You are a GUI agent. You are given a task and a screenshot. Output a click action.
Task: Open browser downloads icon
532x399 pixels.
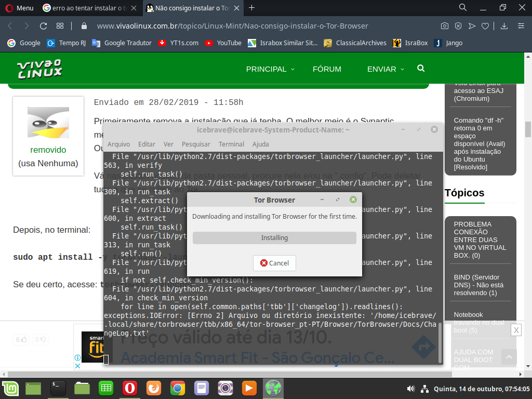click(504, 26)
